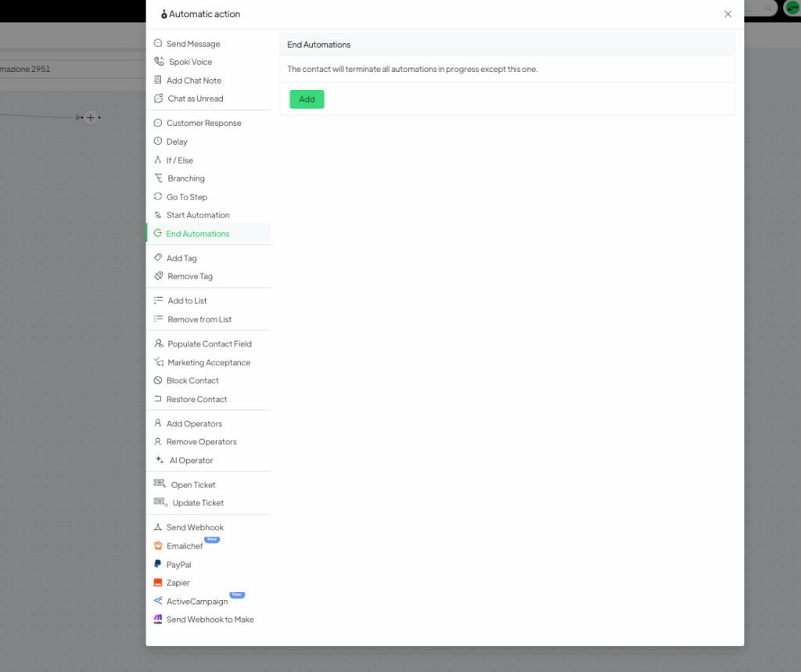Click the Block Contact icon
This screenshot has height=672, width=801.
pyautogui.click(x=158, y=381)
